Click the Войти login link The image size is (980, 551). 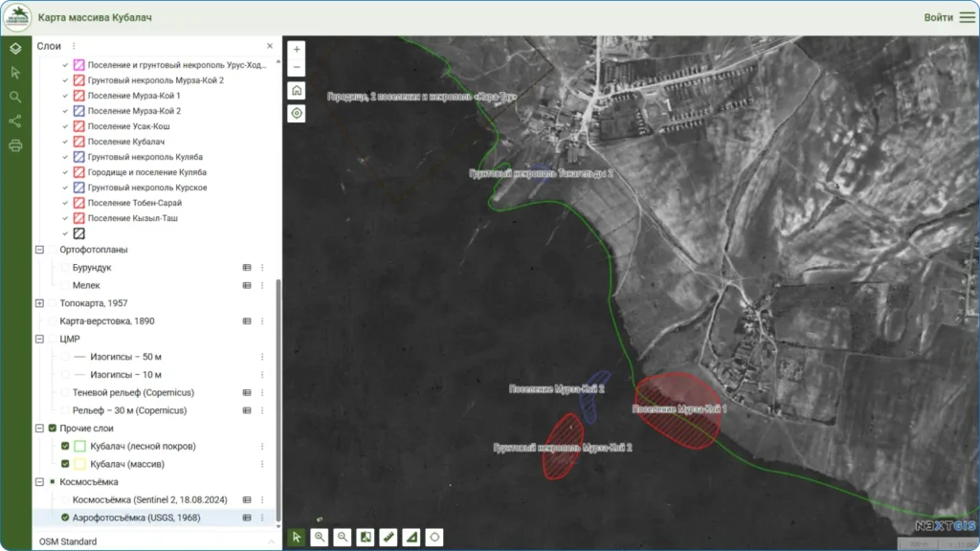pyautogui.click(x=938, y=17)
